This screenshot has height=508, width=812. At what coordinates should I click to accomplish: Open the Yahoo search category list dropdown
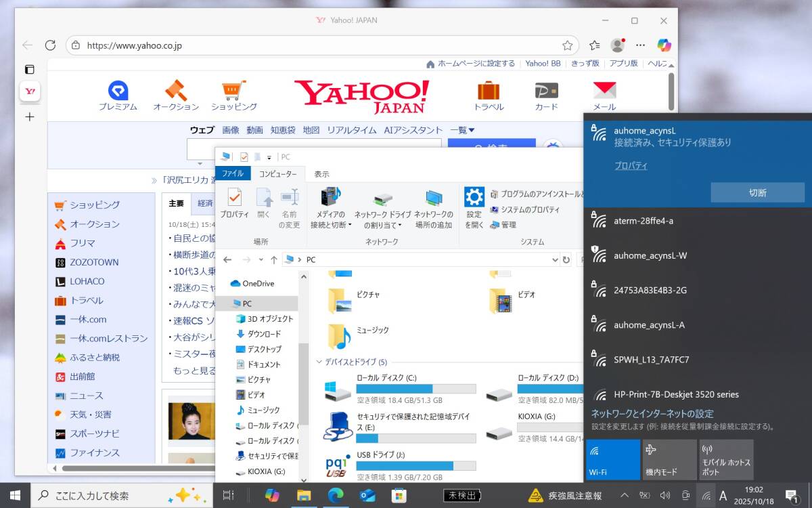462,130
